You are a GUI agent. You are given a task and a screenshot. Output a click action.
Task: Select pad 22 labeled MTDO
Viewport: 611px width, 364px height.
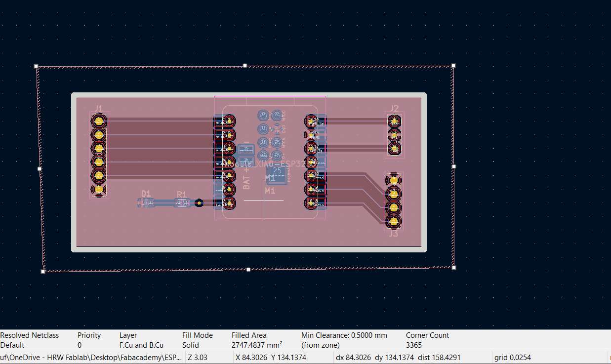pyautogui.click(x=276, y=115)
